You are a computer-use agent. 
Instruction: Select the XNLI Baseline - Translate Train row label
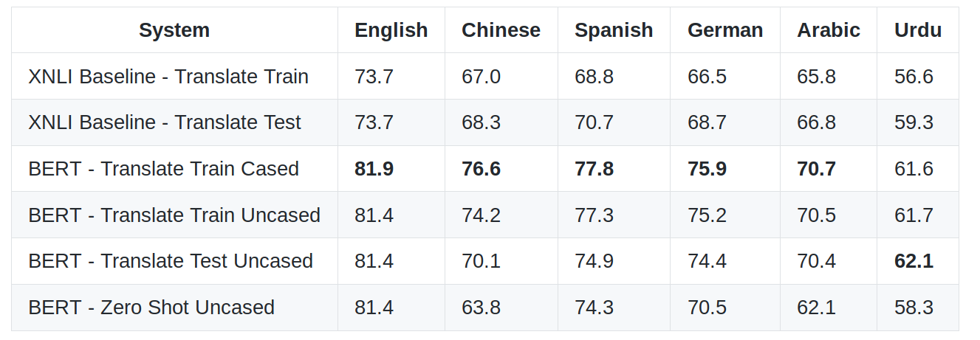(168, 77)
